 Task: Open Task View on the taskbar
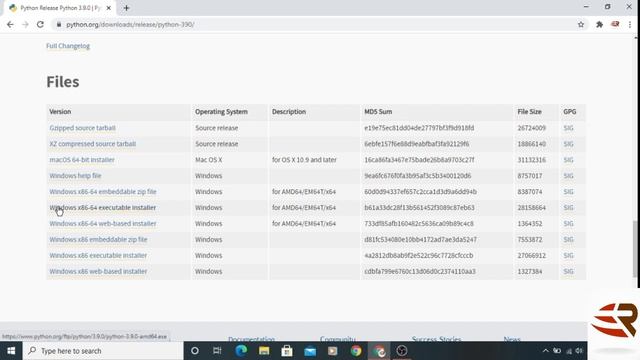(x=217, y=351)
